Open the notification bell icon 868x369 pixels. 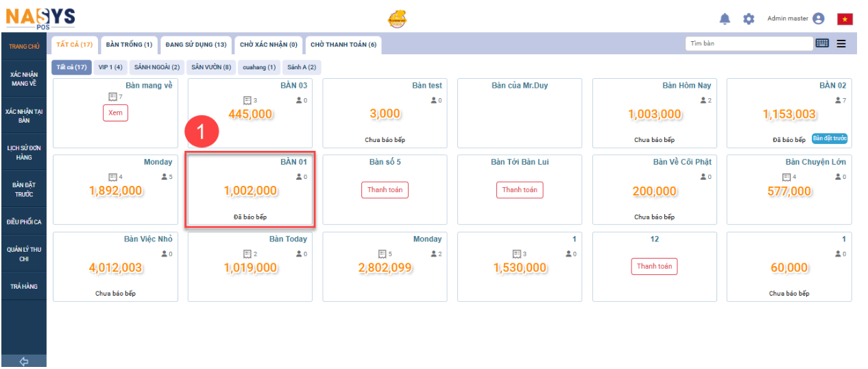coord(725,19)
